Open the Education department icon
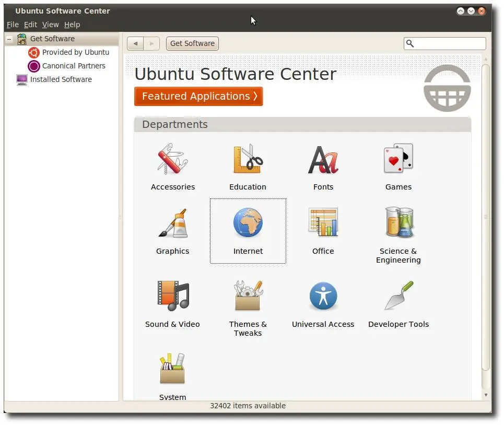This screenshot has height=425, width=504. (x=248, y=159)
